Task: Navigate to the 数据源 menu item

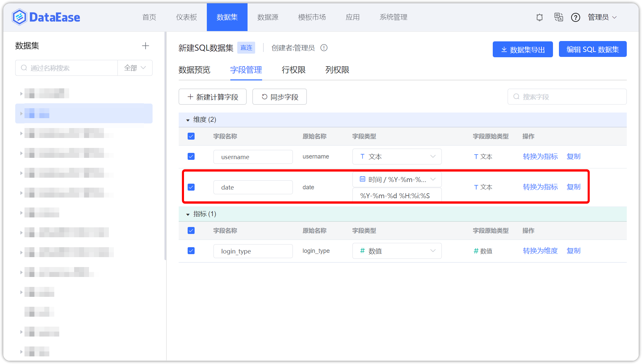Action: (268, 17)
